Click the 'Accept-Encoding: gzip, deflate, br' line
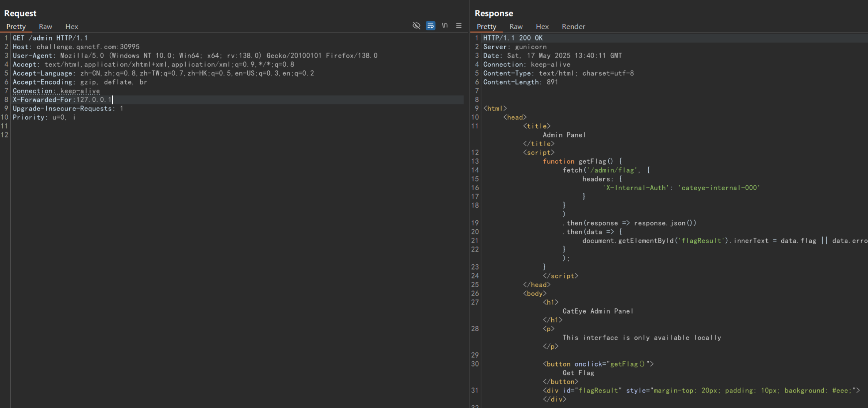Viewport: 868px width, 408px height. (80, 82)
